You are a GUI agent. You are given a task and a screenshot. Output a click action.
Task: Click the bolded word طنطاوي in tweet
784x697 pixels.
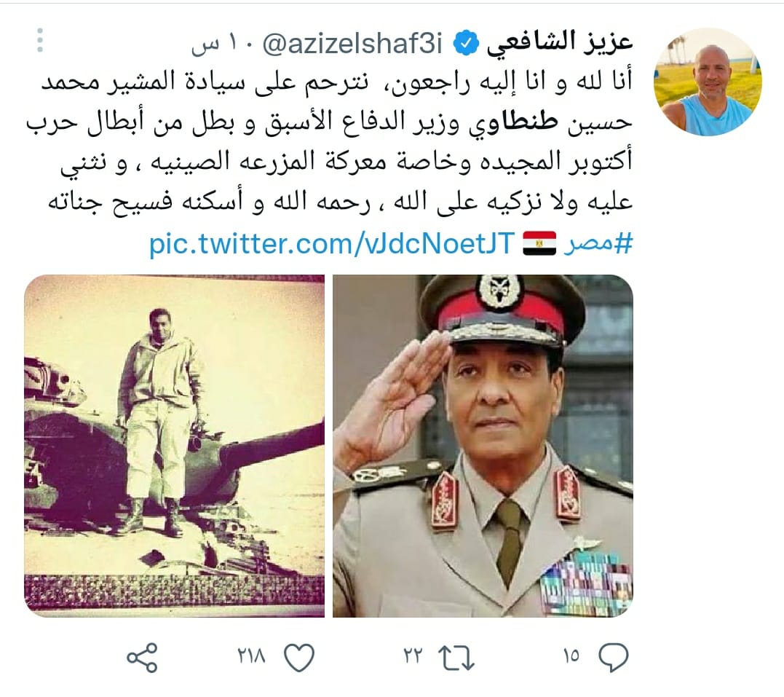[513, 122]
